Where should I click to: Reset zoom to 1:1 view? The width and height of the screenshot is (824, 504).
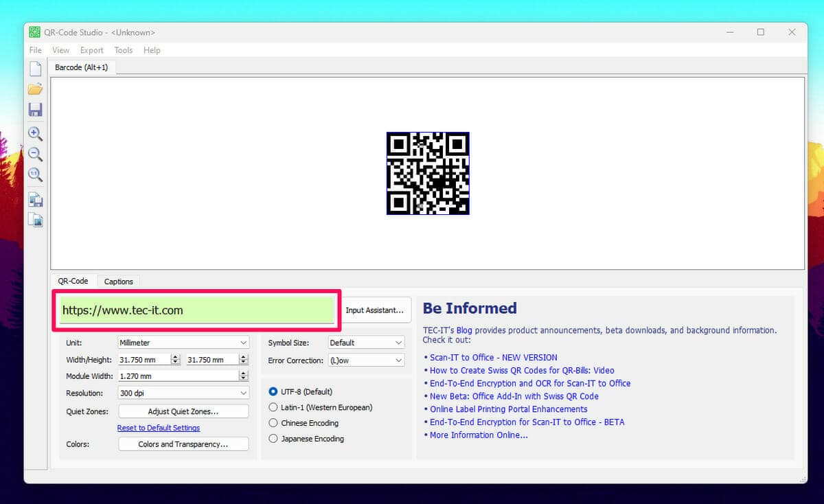pos(35,174)
